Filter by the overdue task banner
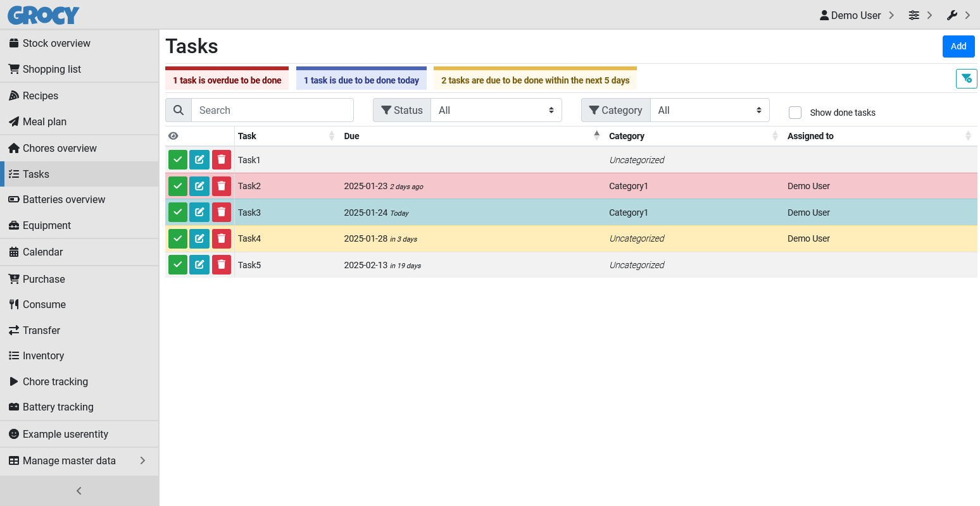This screenshot has height=506, width=980. [x=227, y=80]
